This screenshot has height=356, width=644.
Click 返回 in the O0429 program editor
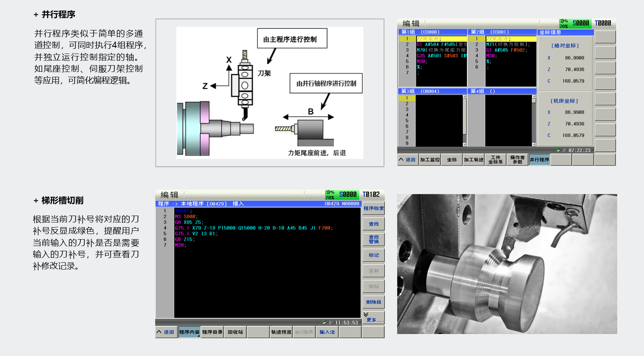pos(166,332)
